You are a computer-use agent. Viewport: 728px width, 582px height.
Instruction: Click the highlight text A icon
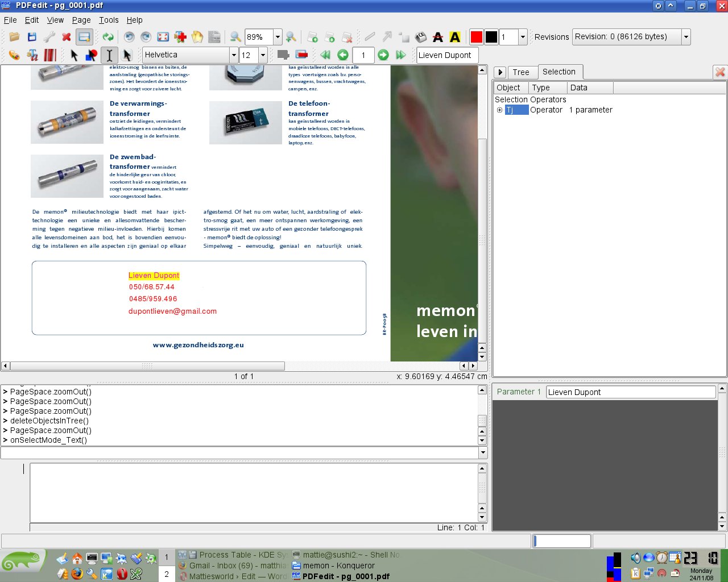tap(455, 37)
